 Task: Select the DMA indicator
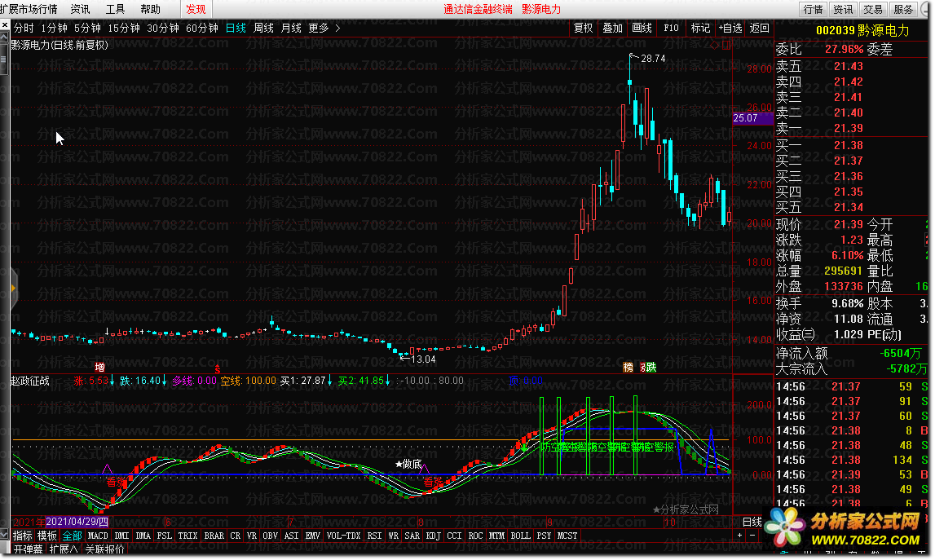click(x=143, y=536)
